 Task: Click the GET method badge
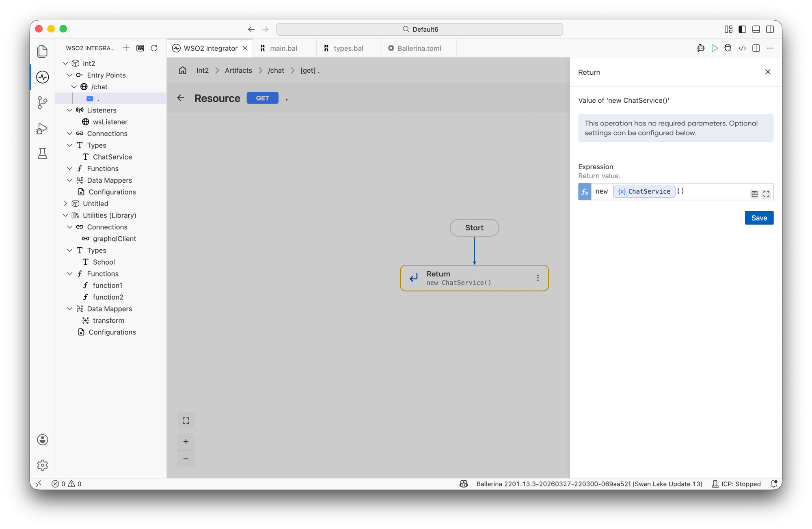[262, 98]
